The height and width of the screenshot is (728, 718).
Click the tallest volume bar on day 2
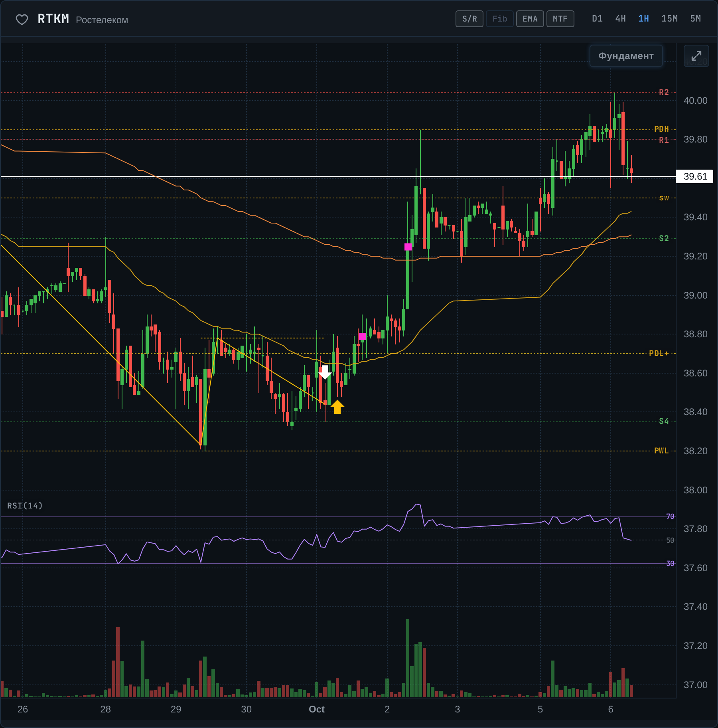click(x=408, y=658)
